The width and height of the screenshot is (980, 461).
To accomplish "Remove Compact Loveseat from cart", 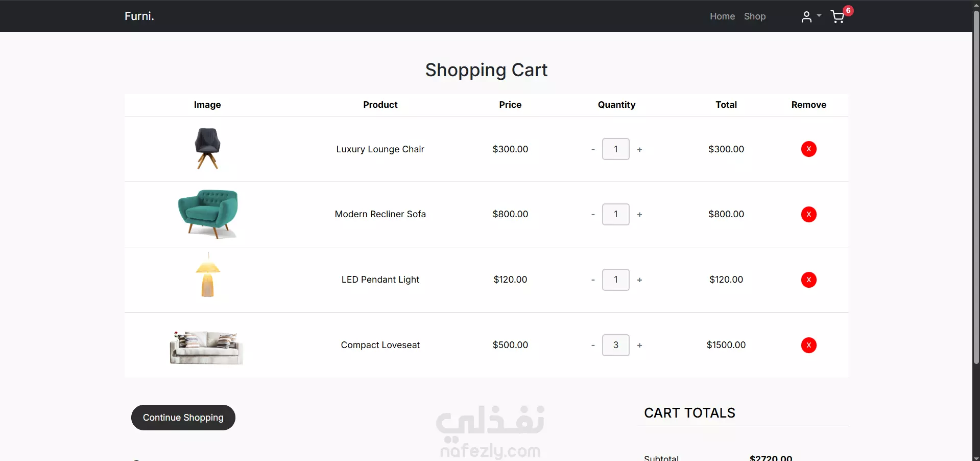I will 808,345.
